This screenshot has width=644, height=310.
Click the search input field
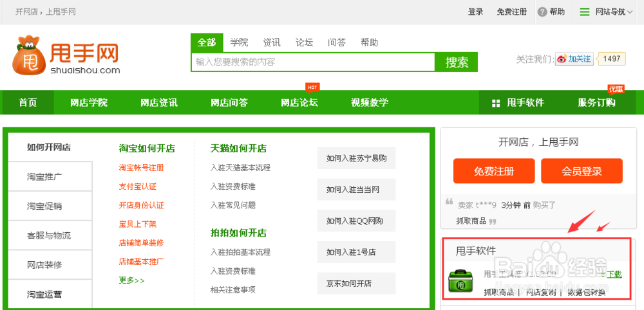pos(313,62)
